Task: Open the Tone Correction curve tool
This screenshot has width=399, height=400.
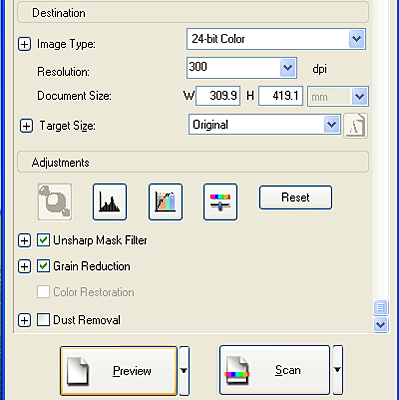Action: click(x=165, y=202)
